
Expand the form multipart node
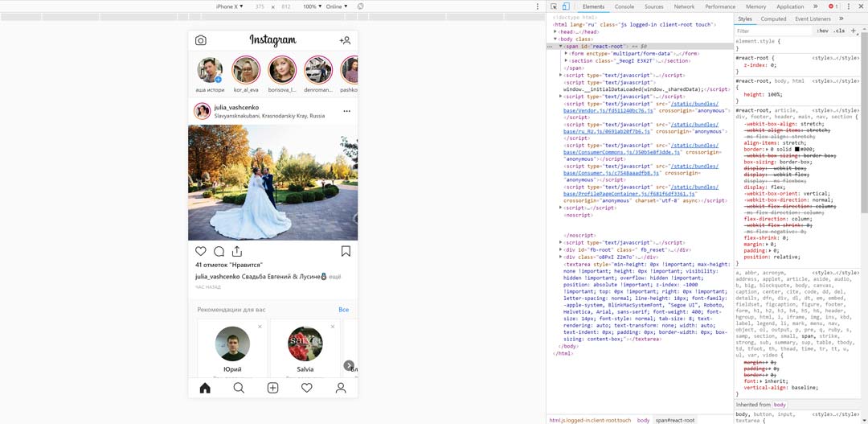(566, 54)
